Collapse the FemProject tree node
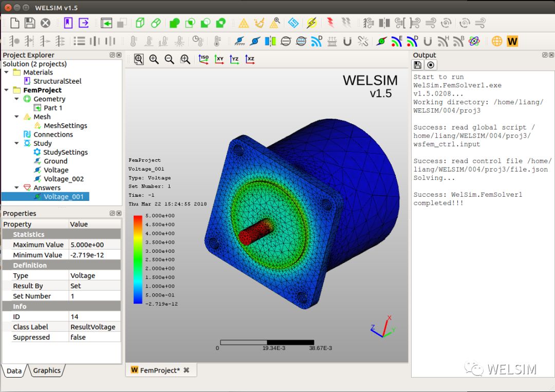 (6, 90)
